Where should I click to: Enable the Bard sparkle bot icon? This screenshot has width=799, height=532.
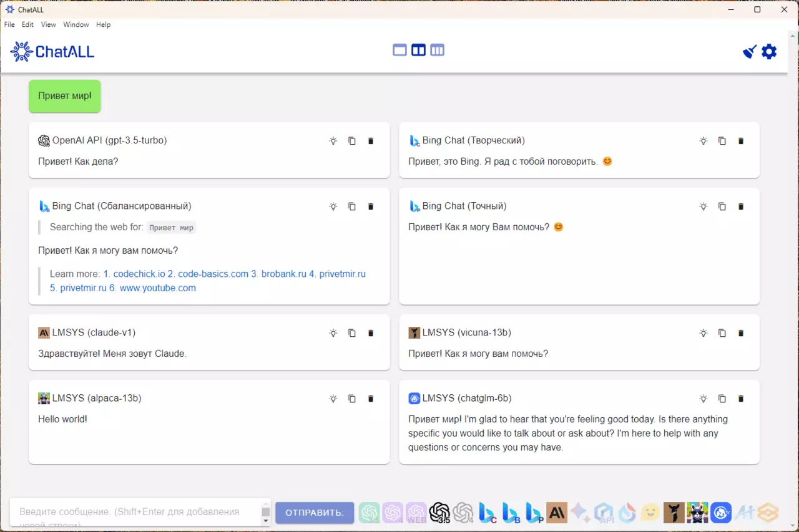[581, 513]
